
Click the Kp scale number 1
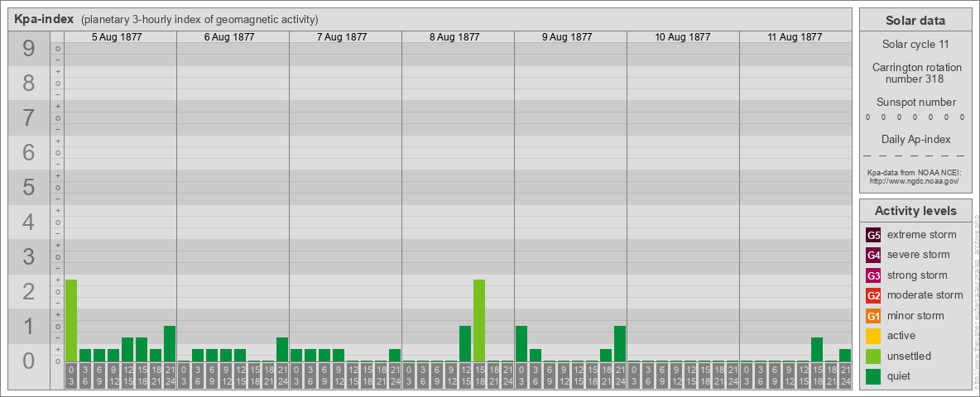(x=29, y=326)
